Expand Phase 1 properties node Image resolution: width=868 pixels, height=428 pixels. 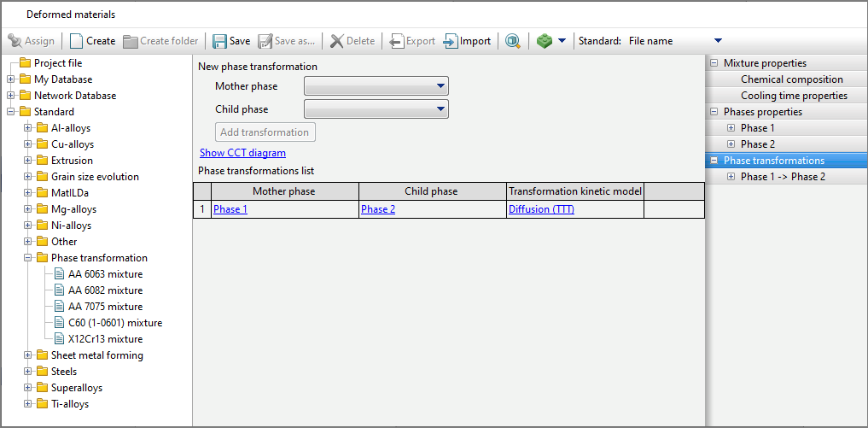point(731,128)
